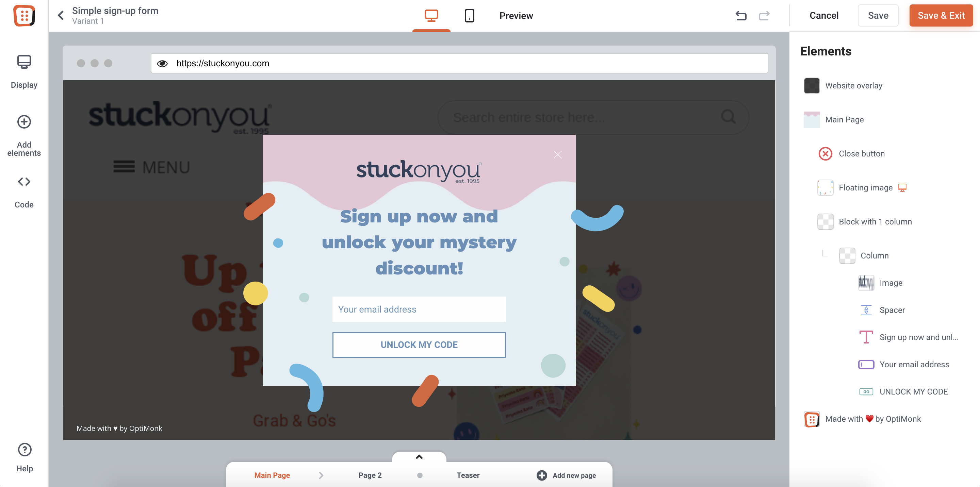Click chevron between Main Page and Page 2
This screenshot has height=487, width=980.
[321, 475]
